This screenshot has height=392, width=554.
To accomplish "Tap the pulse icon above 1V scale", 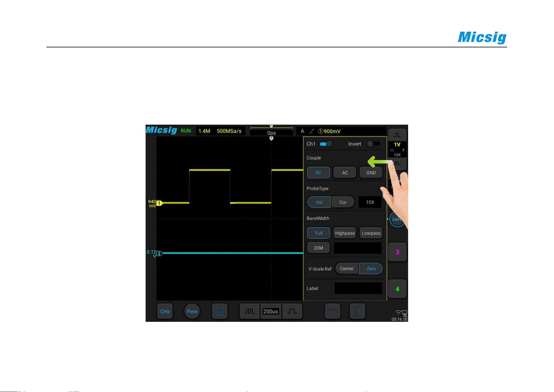I will [397, 135].
